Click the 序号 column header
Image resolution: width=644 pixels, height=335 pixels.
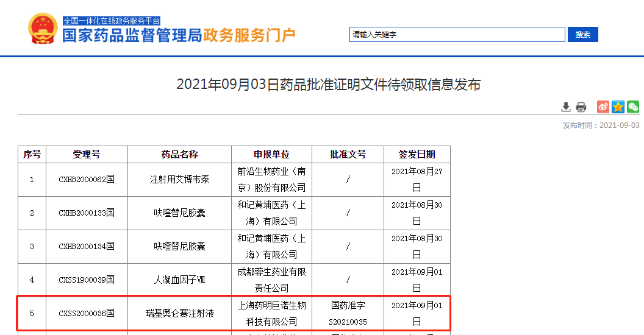coord(32,155)
